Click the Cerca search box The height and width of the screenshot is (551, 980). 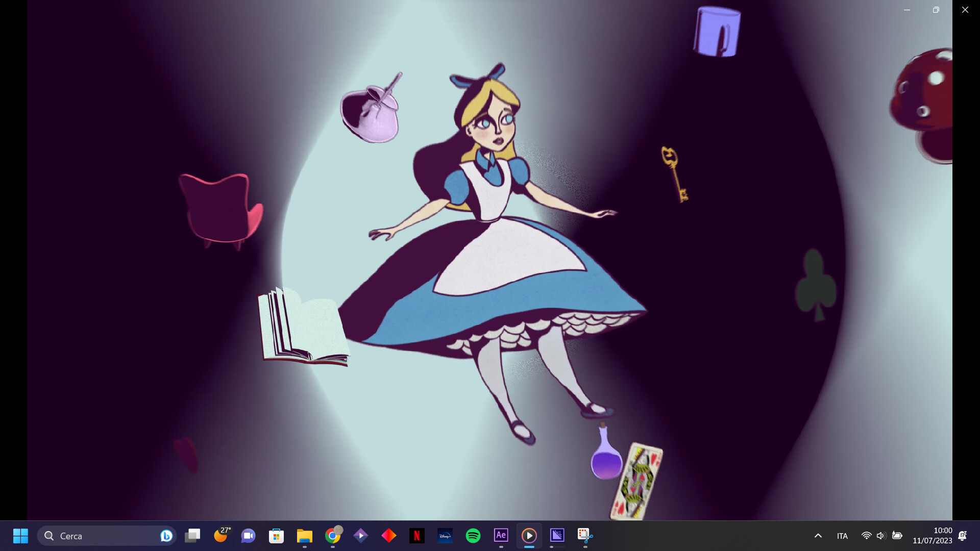pyautogui.click(x=102, y=536)
